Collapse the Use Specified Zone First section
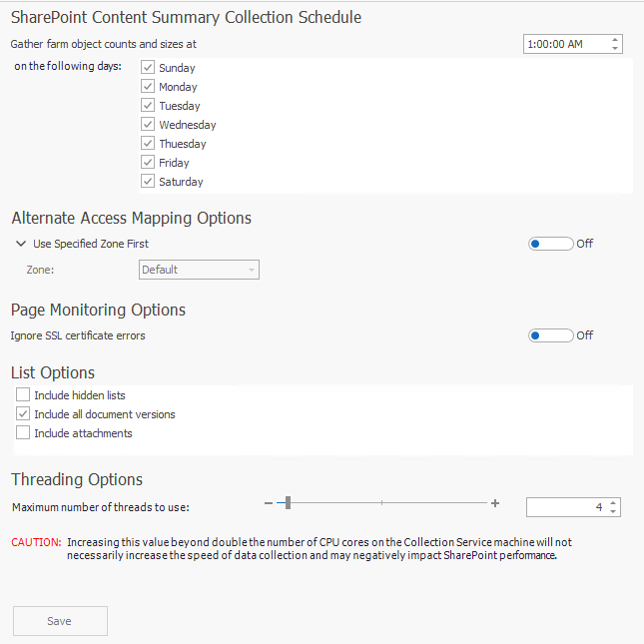644x644 pixels. pos(21,244)
